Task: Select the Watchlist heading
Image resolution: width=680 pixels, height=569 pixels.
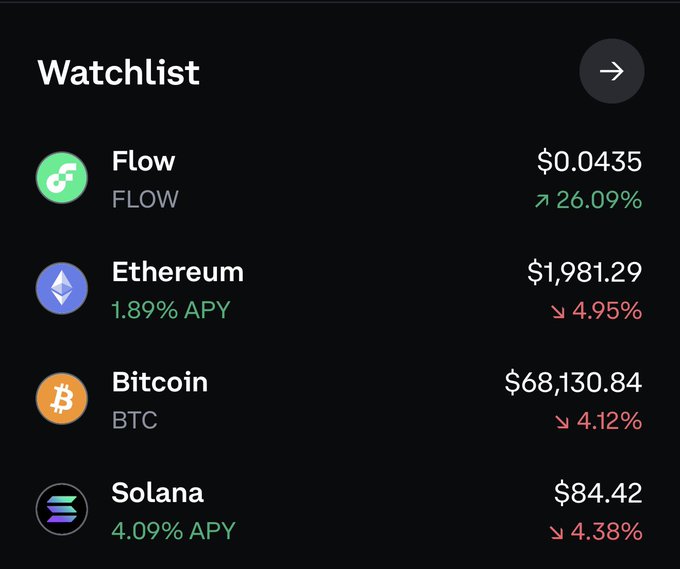Action: [119, 72]
